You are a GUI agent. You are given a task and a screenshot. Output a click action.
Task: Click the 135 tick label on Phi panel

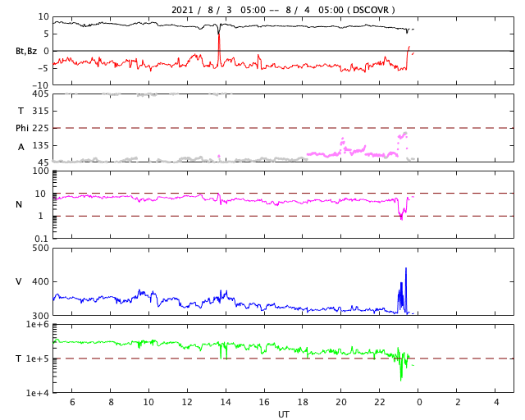coord(40,145)
